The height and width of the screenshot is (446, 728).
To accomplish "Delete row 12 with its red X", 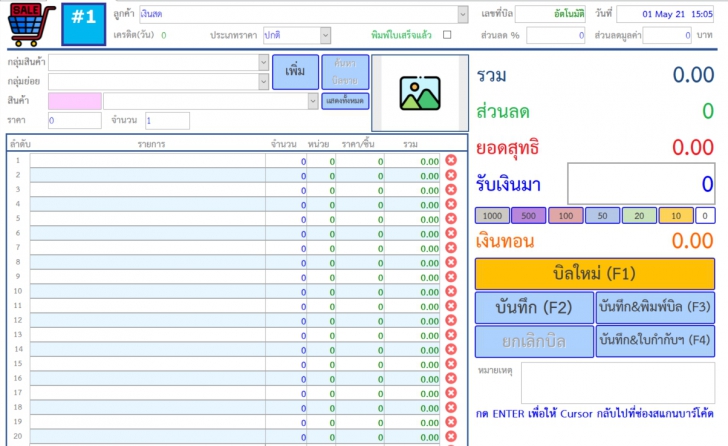I will tap(451, 320).
